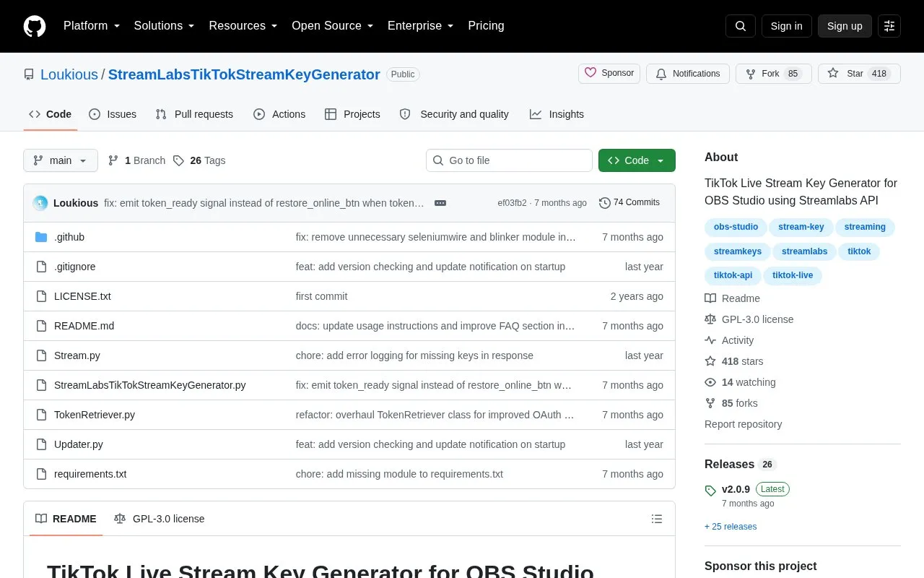Select the GPL-3.0 license tab
Viewport: 924px width, 578px height.
click(160, 519)
